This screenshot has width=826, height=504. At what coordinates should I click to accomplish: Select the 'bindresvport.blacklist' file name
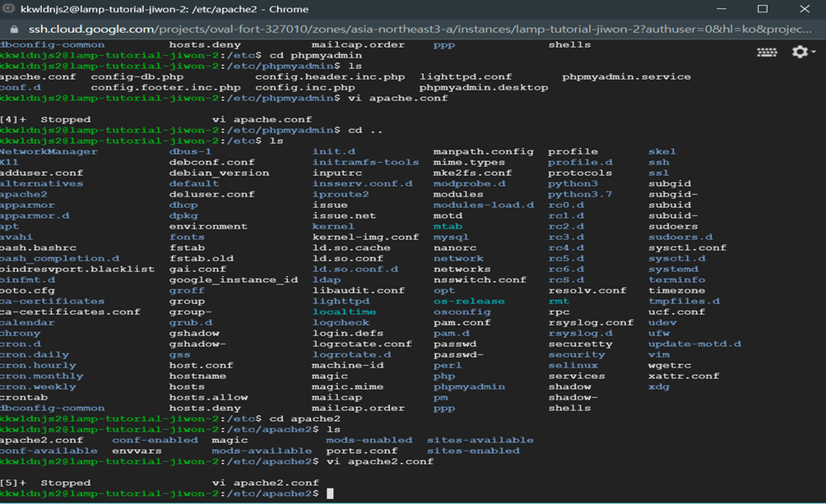(77, 269)
